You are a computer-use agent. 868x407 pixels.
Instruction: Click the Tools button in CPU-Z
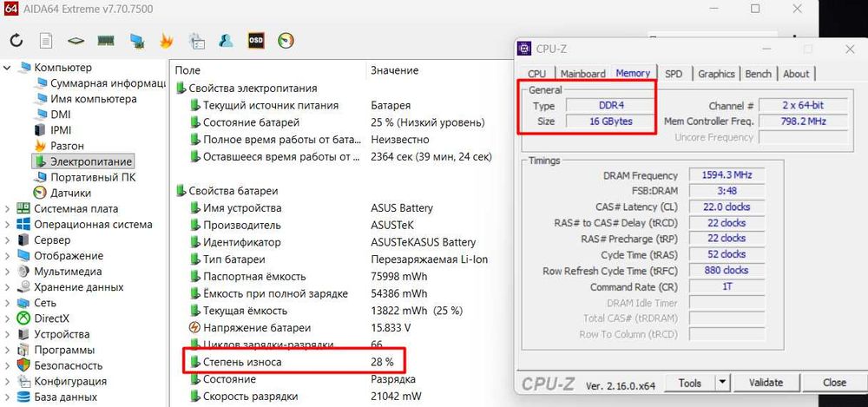click(x=690, y=383)
